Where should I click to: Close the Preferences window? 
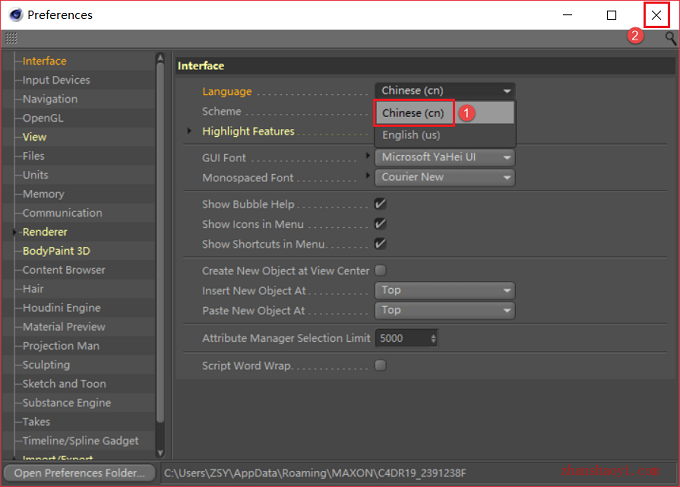tap(656, 15)
